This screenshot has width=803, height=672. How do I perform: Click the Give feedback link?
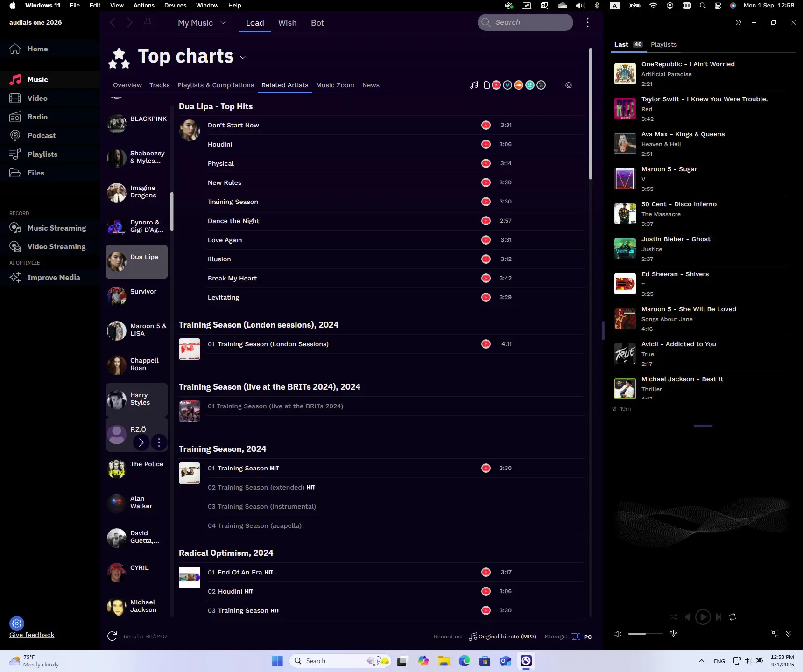[32, 635]
